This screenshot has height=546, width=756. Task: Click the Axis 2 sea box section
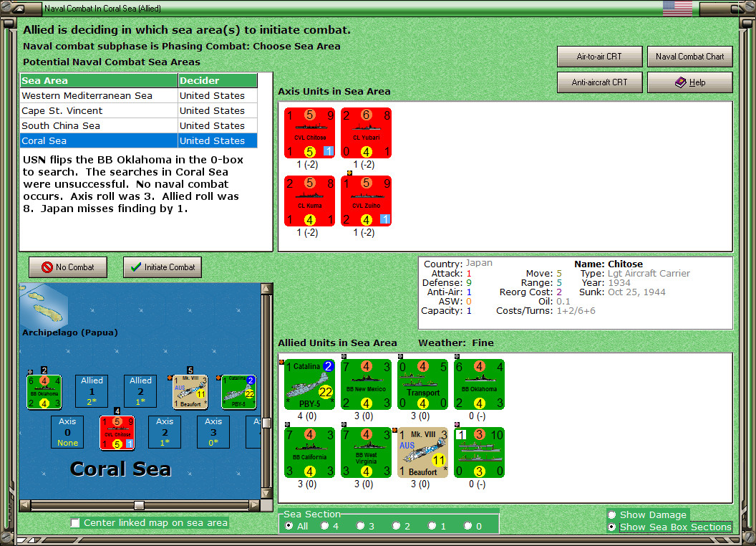[x=165, y=432]
